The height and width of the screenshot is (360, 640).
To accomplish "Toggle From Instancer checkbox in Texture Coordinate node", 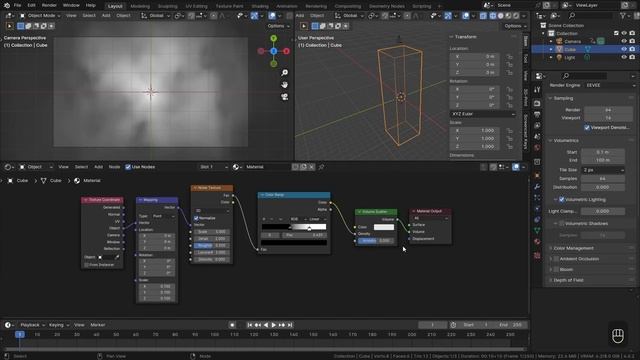I will pos(87,265).
